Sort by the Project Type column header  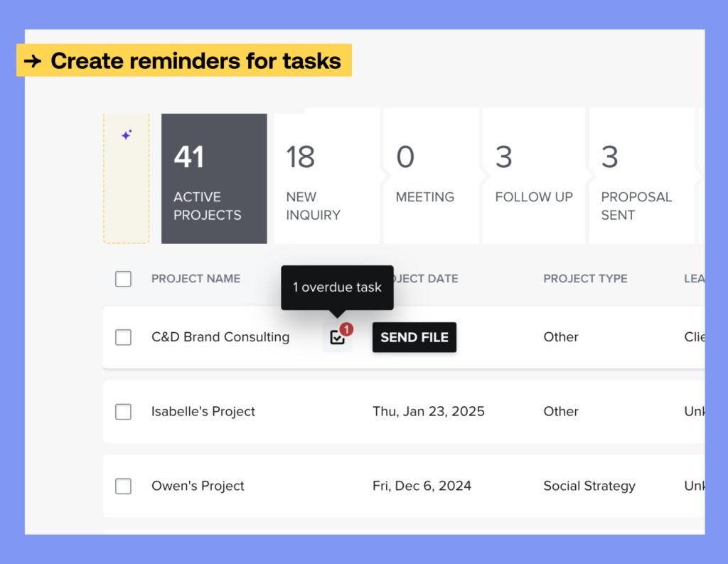585,279
